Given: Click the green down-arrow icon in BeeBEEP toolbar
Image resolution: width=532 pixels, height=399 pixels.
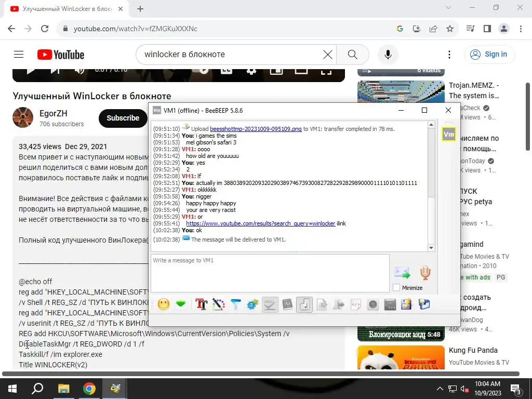Looking at the screenshot, I should [x=181, y=304].
